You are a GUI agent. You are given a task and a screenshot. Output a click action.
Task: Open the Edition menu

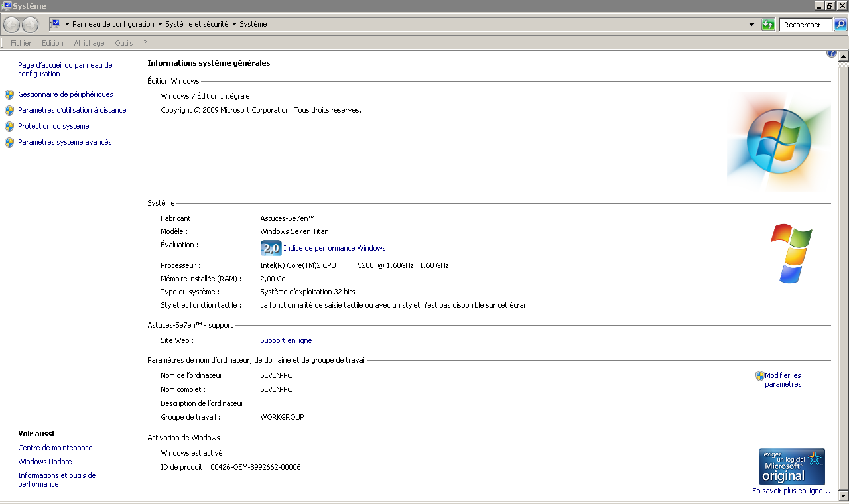[x=52, y=43]
